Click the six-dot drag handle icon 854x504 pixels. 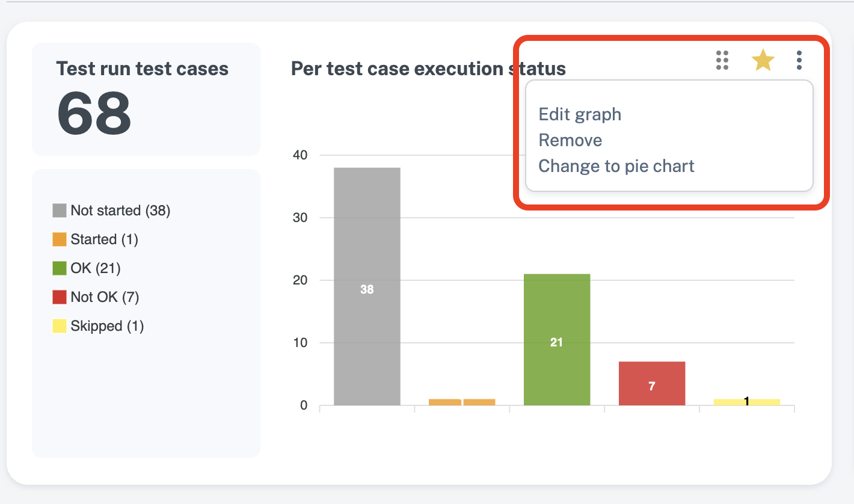pos(722,60)
